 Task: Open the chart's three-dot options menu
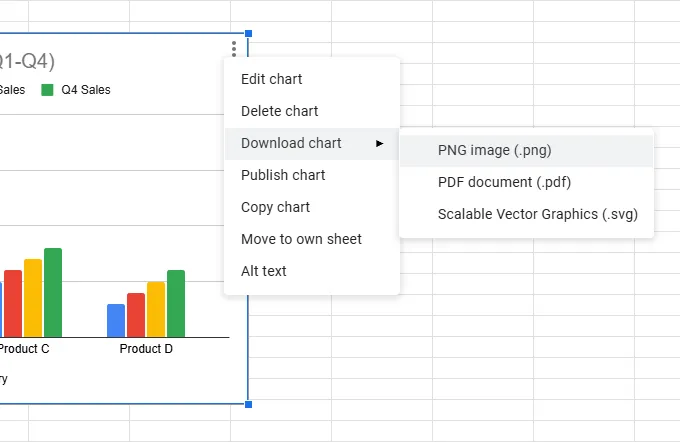pos(234,48)
